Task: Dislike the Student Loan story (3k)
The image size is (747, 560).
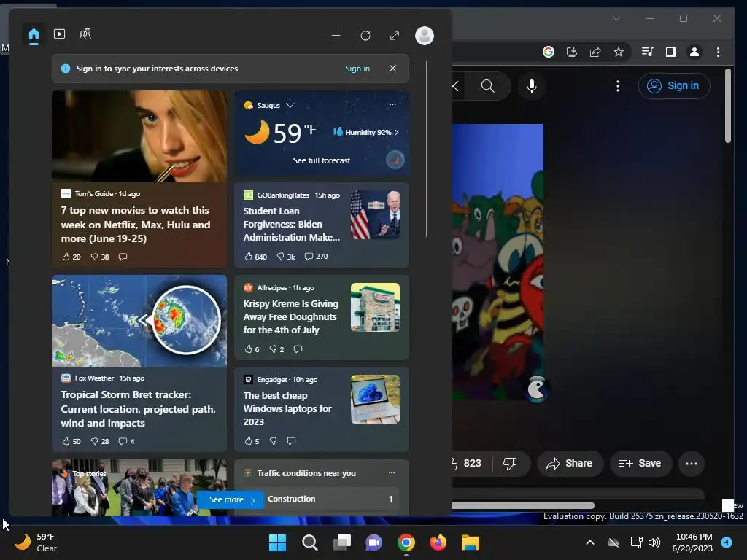Action: point(286,256)
